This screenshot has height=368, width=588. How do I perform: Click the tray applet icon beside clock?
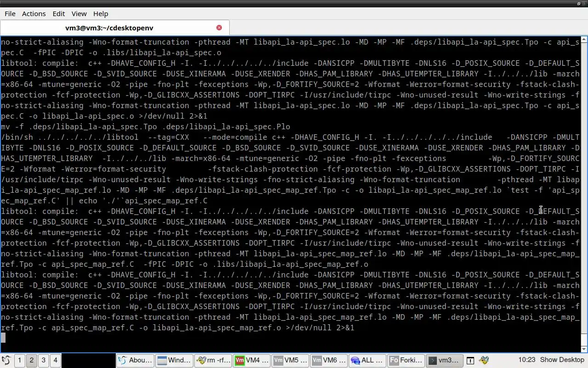click(x=484, y=360)
